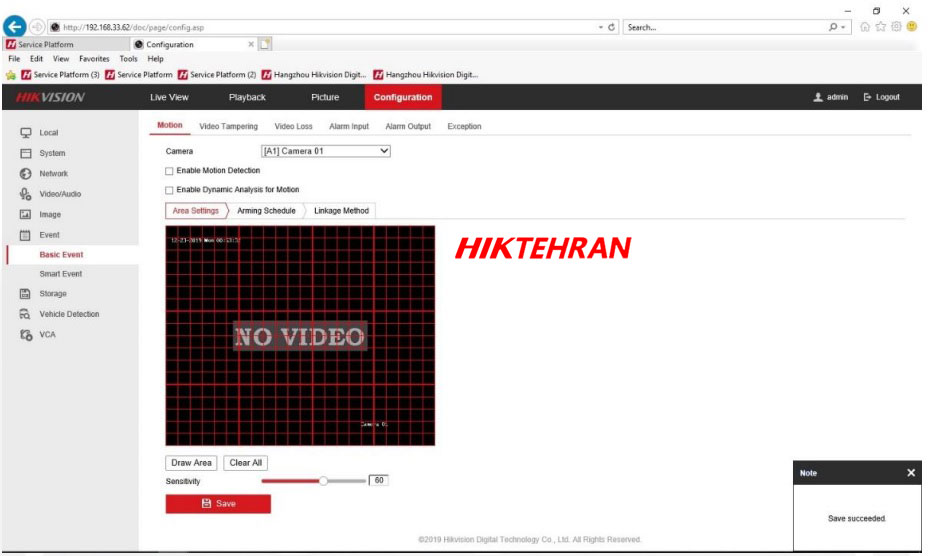The width and height of the screenshot is (930, 556).
Task: Expand search provider dropdown arrow
Action: pos(843,27)
